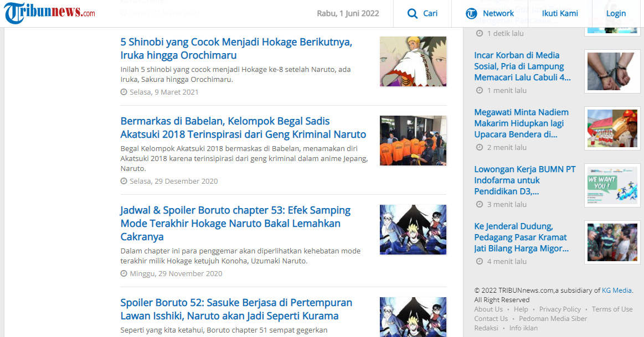Click the Tribun Network circle icon
This screenshot has height=337, width=644.
[x=471, y=13]
